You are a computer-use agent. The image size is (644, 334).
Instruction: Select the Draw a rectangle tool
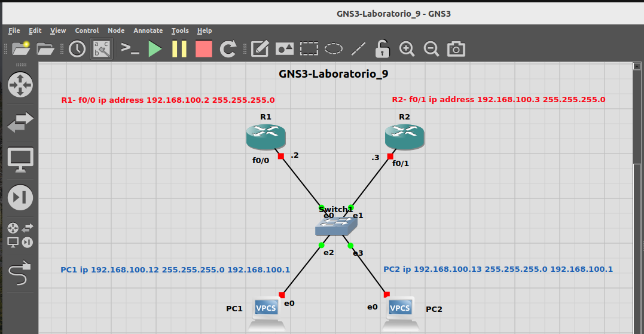click(309, 49)
